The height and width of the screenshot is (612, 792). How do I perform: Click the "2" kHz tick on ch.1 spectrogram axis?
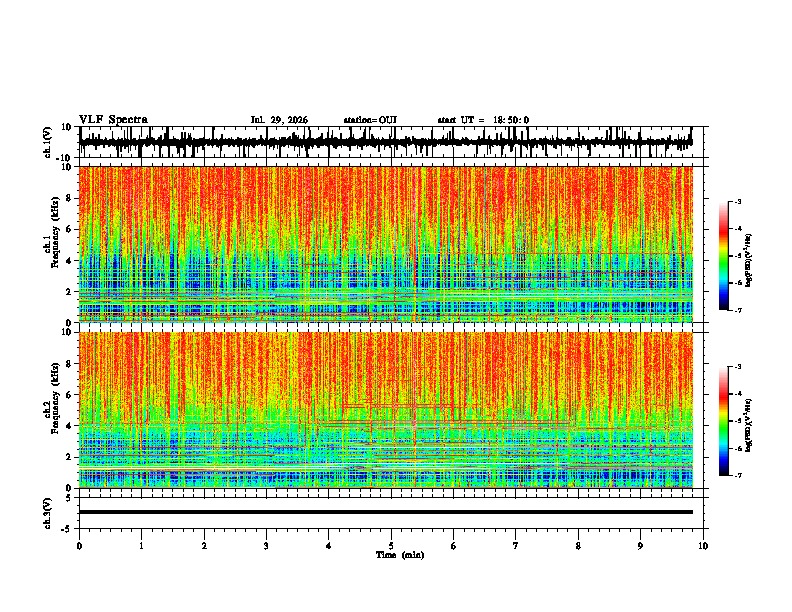coord(70,291)
